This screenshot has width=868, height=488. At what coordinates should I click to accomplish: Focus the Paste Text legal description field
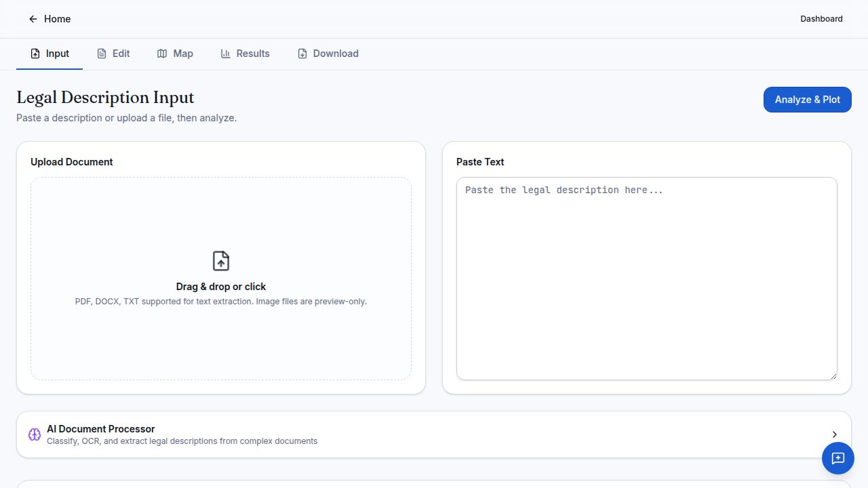click(x=647, y=279)
